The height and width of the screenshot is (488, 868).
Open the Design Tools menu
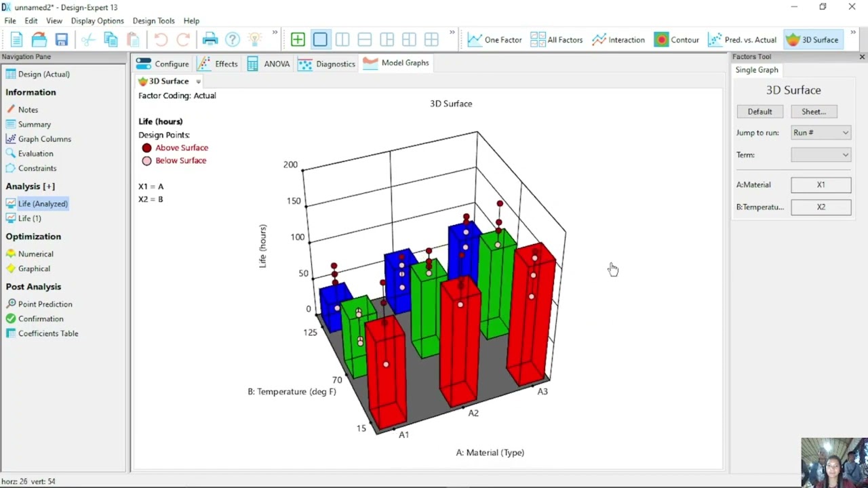pyautogui.click(x=154, y=21)
